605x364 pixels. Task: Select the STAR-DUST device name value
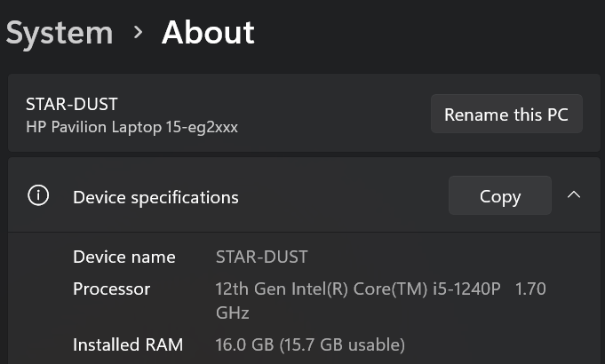(261, 257)
